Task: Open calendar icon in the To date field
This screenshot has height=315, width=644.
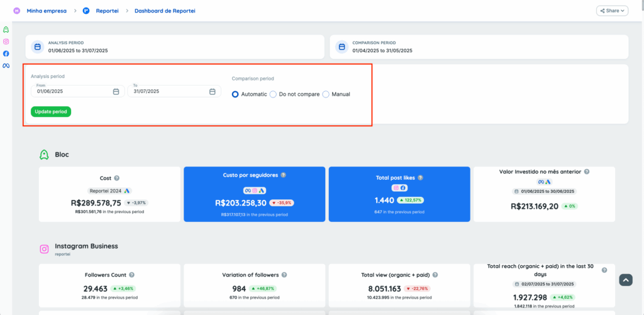Action: click(x=213, y=91)
